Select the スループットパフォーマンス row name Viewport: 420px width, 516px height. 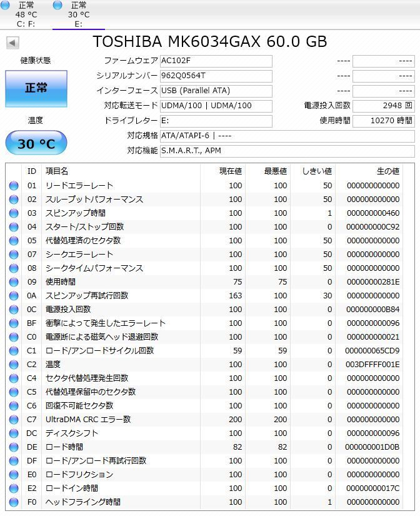click(x=94, y=200)
